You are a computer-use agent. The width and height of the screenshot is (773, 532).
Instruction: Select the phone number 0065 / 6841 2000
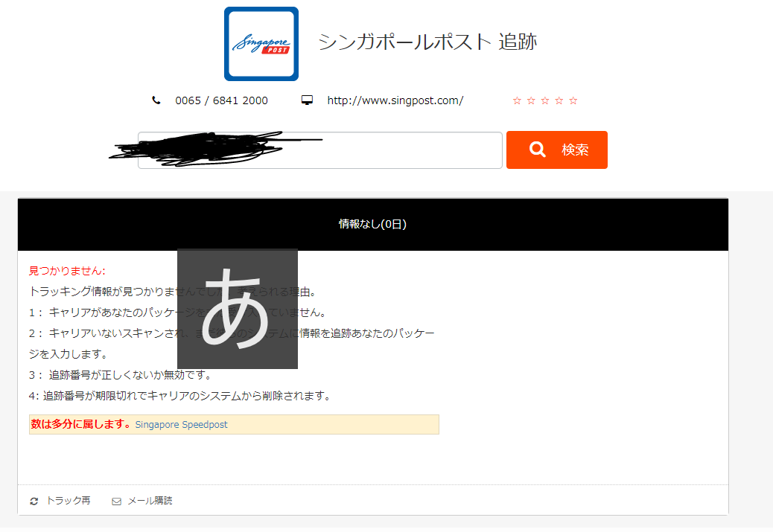tap(221, 100)
